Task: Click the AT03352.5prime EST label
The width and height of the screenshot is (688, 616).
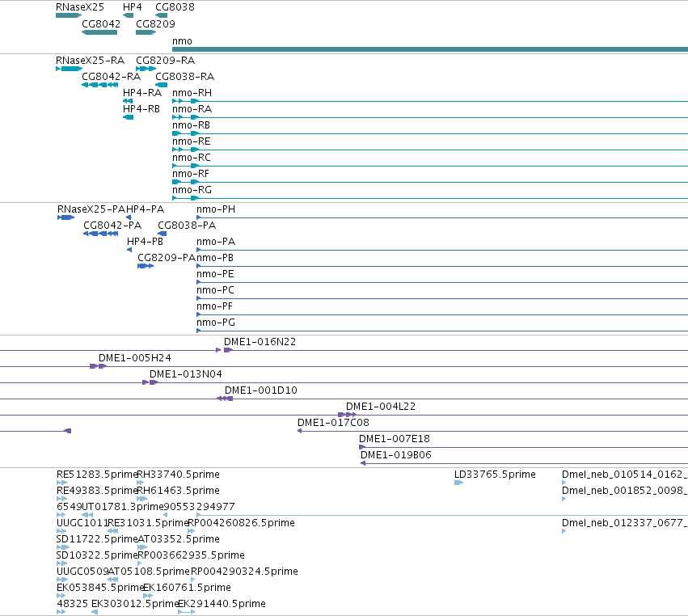Action: pos(179,540)
